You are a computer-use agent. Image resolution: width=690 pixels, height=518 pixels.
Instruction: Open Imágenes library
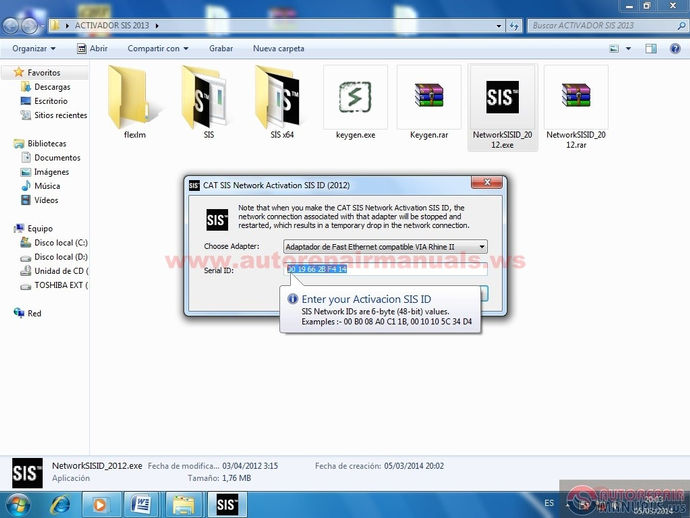51,172
